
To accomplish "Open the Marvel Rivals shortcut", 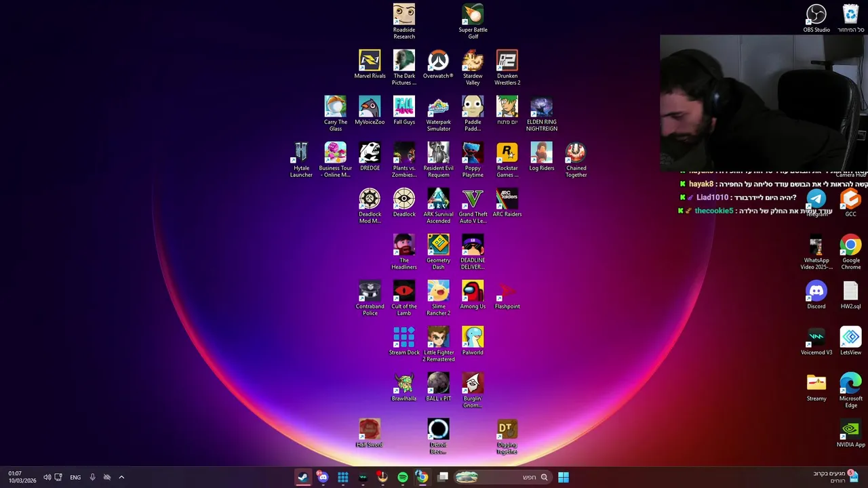I will [x=370, y=64].
